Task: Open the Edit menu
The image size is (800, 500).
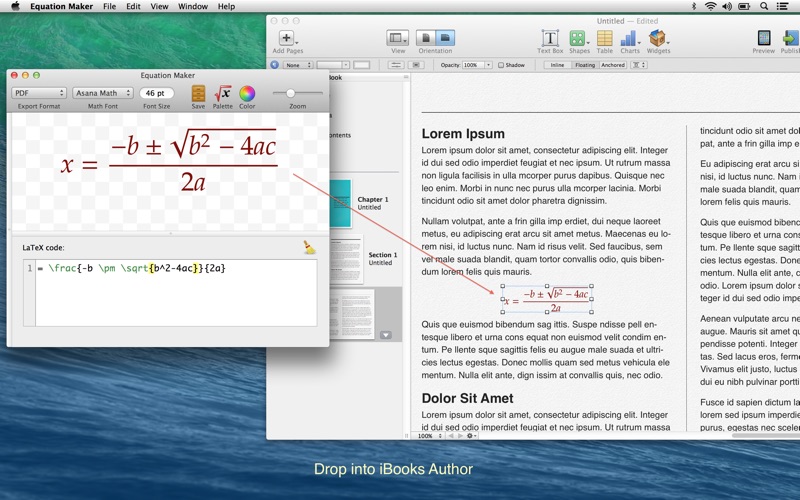Action: (133, 6)
